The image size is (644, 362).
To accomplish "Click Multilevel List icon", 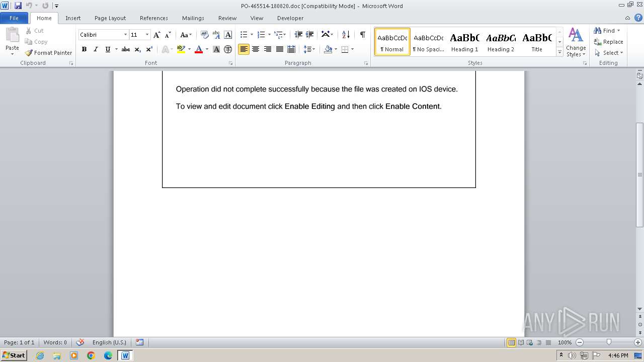I will coord(278,34).
